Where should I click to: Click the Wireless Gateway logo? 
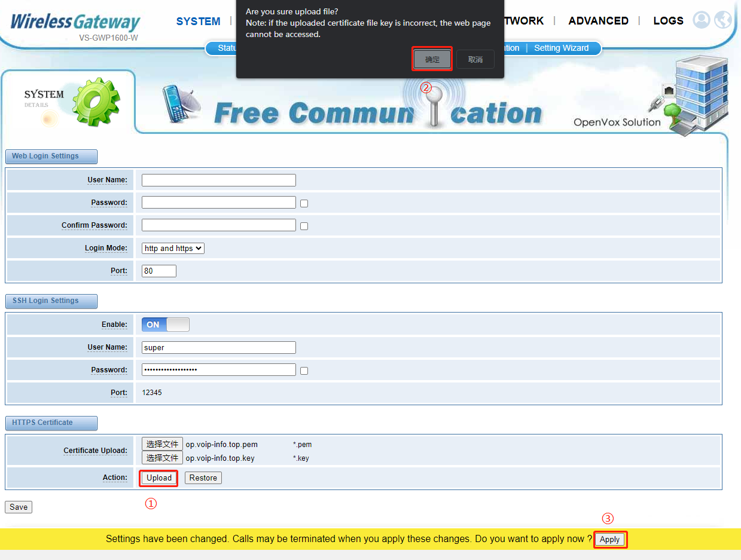tap(75, 22)
